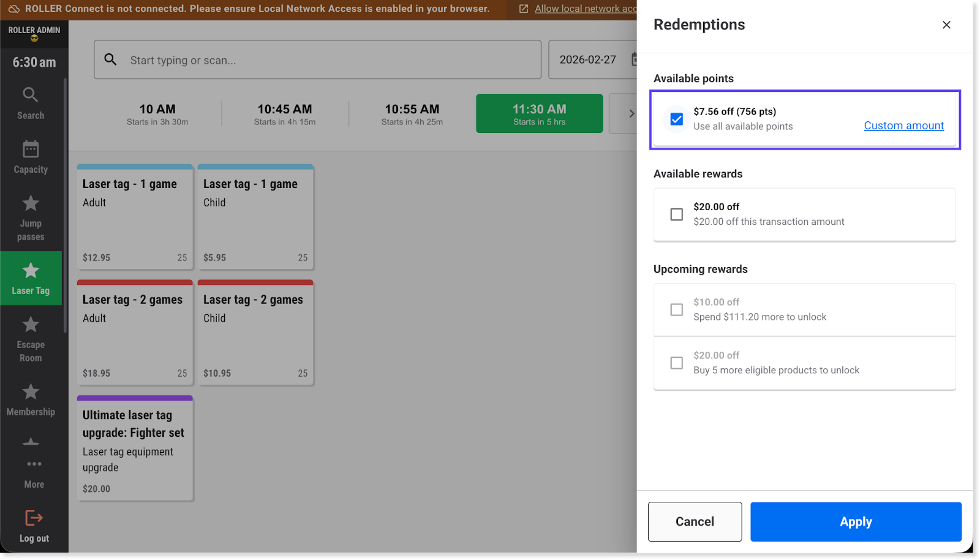Select the 10:45 AM session tab

pos(285,113)
